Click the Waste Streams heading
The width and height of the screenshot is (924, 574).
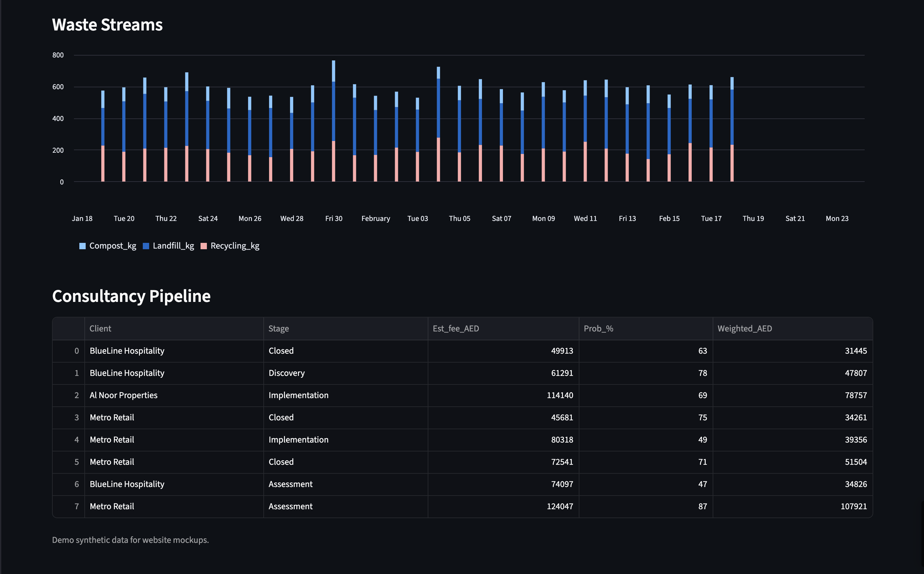click(x=107, y=25)
